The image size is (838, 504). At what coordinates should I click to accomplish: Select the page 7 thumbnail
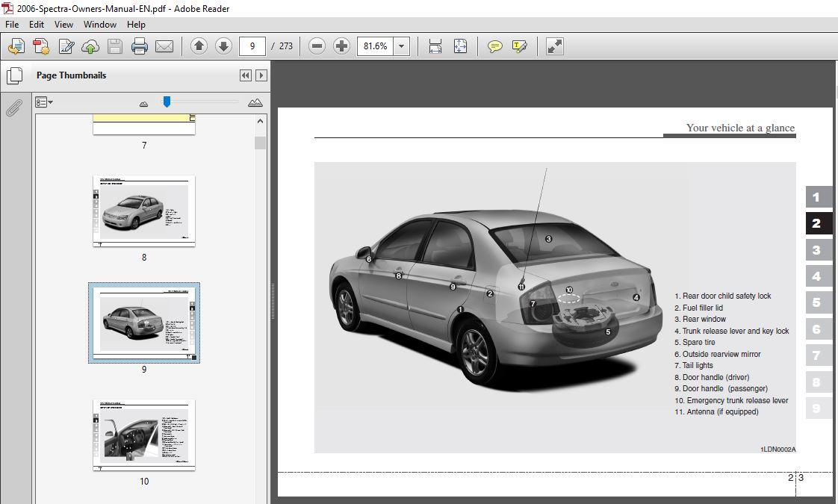[x=143, y=125]
